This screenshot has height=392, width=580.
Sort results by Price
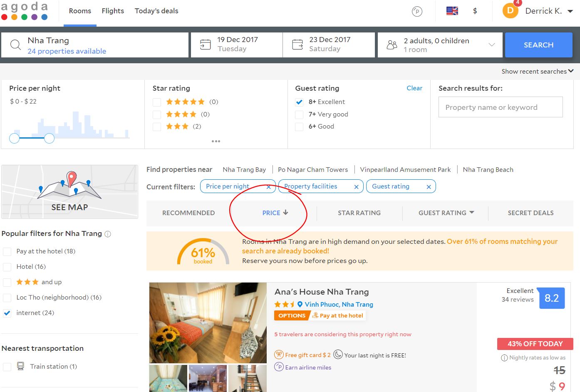click(x=275, y=213)
